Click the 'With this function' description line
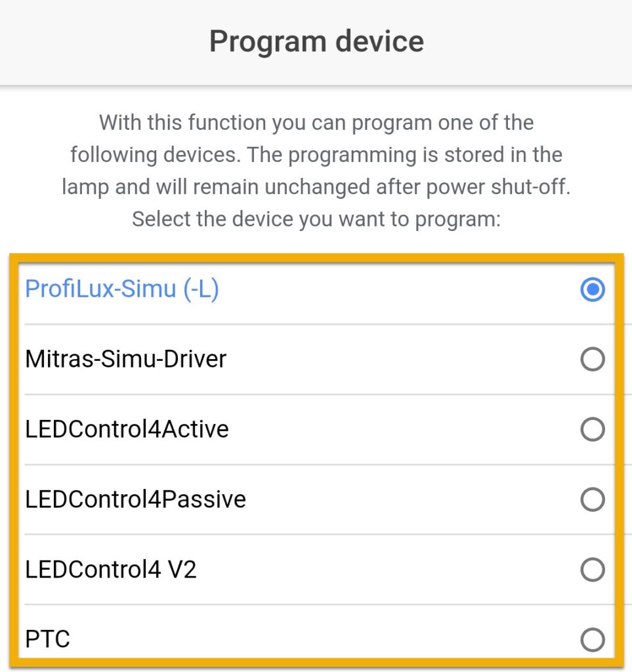Screen dimensions: 632x672 [316, 123]
